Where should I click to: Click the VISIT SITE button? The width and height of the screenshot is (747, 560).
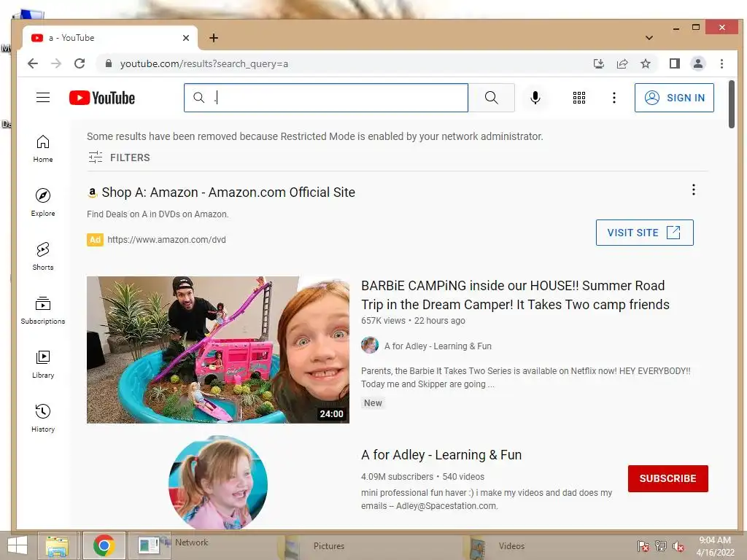click(645, 233)
